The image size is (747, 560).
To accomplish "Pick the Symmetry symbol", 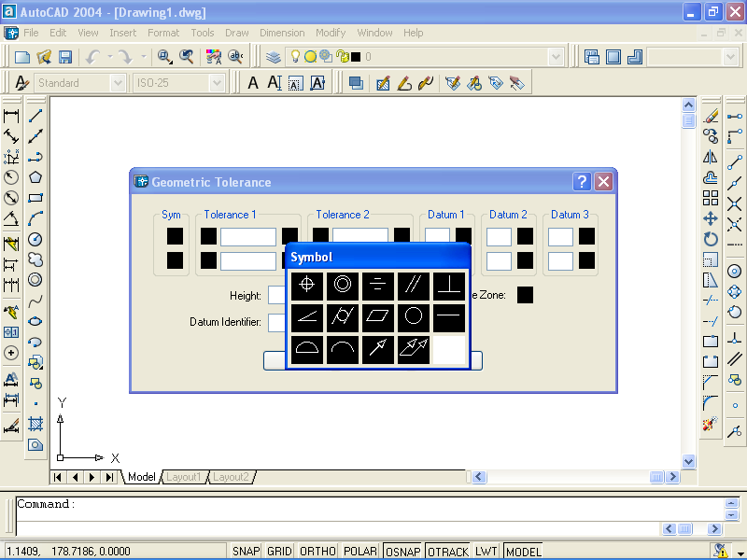I will pos(378,286).
